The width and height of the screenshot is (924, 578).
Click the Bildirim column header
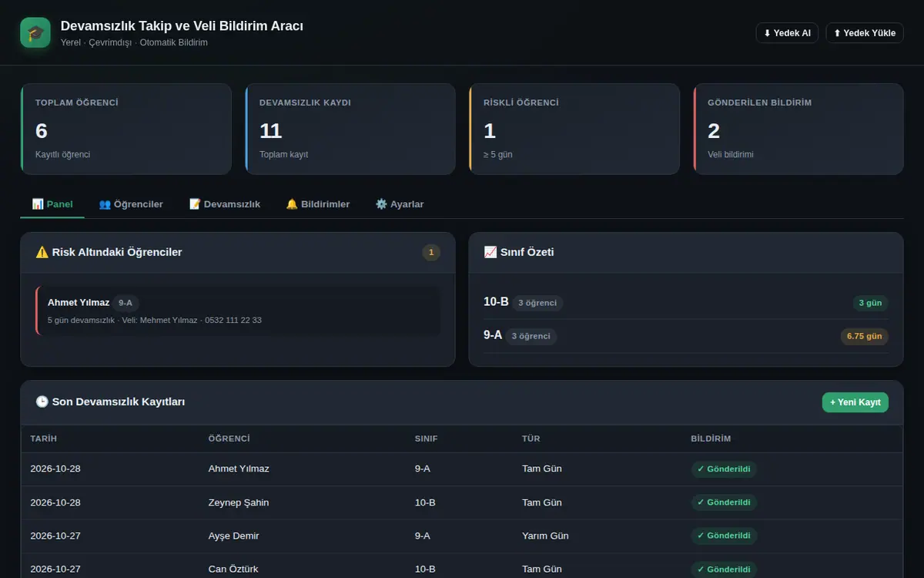711,439
